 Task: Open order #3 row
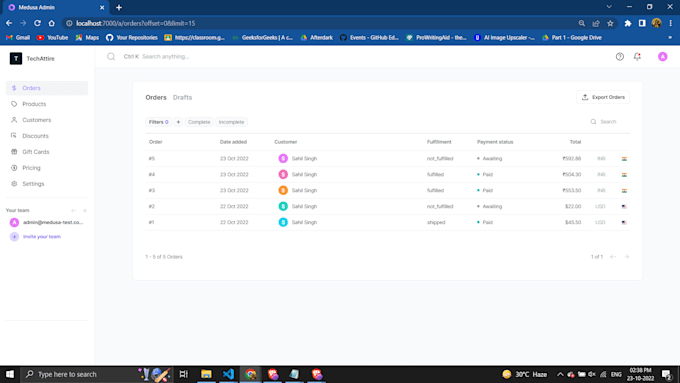(387, 190)
